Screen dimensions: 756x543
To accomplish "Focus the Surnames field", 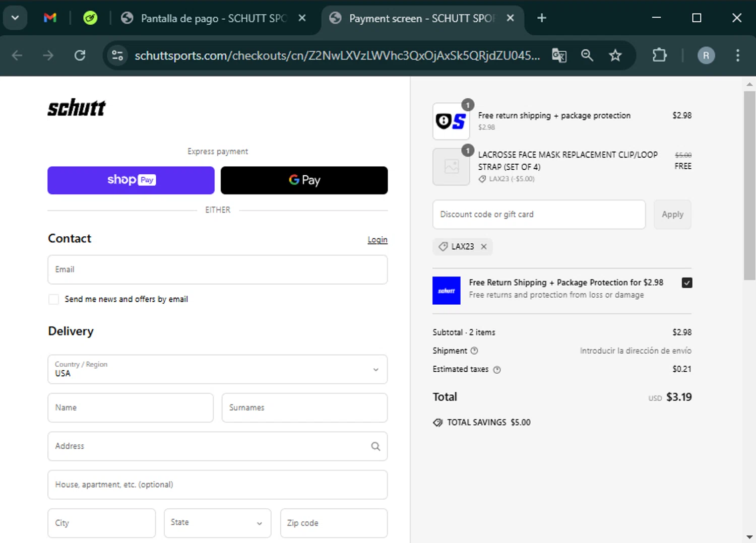I will 304,408.
